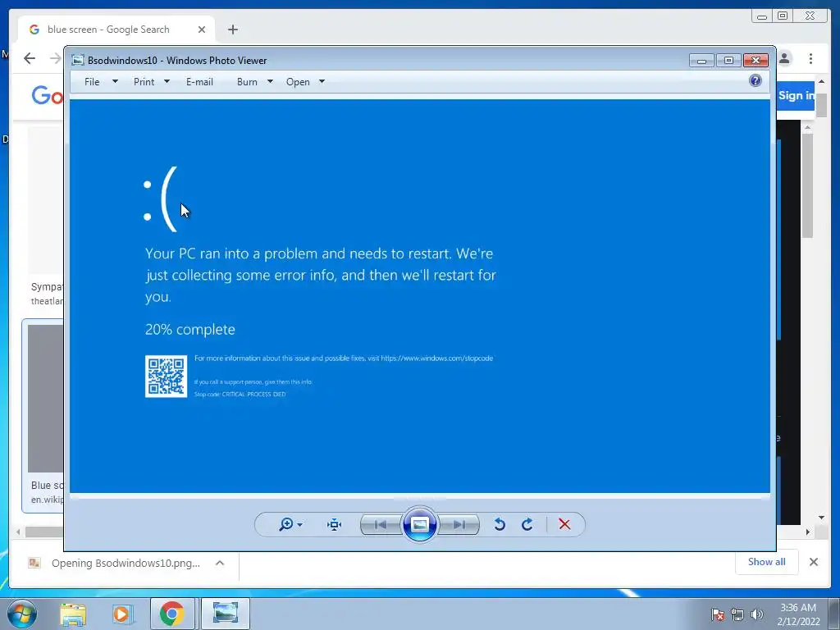
Task: Click the "20% complete" text in the image
Action: pos(190,330)
